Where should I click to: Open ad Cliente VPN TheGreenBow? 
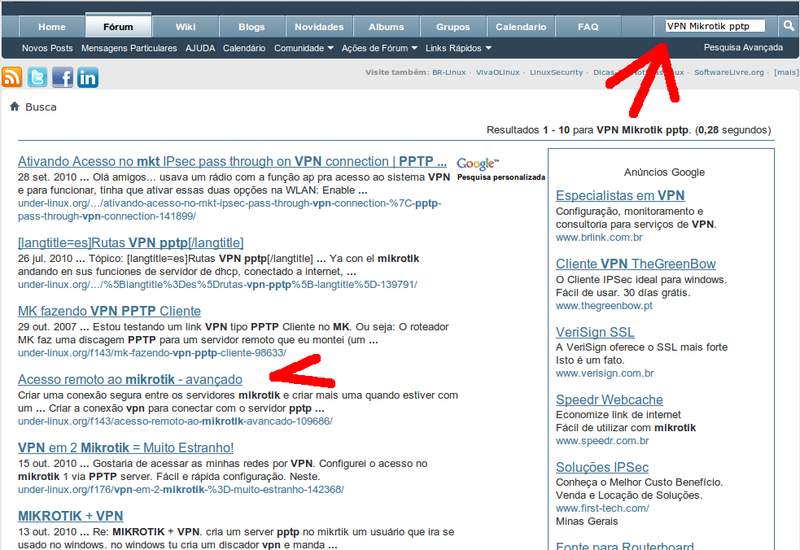[636, 264]
